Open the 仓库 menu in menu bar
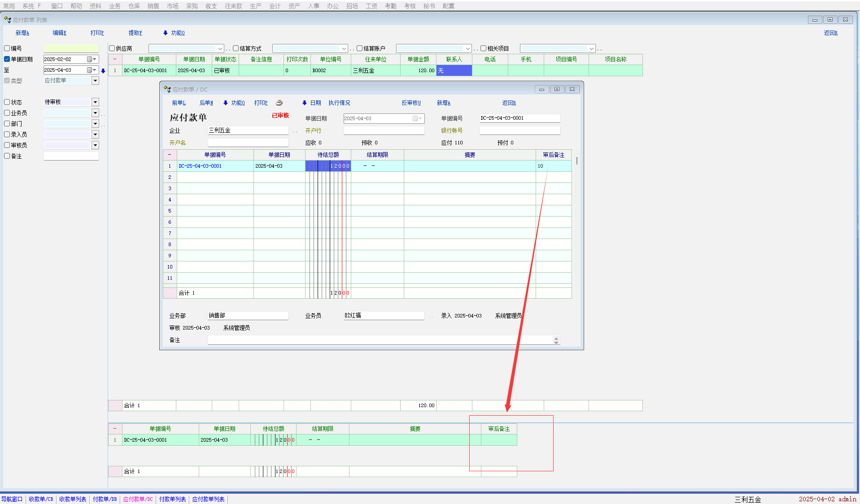The image size is (860, 504). point(134,6)
